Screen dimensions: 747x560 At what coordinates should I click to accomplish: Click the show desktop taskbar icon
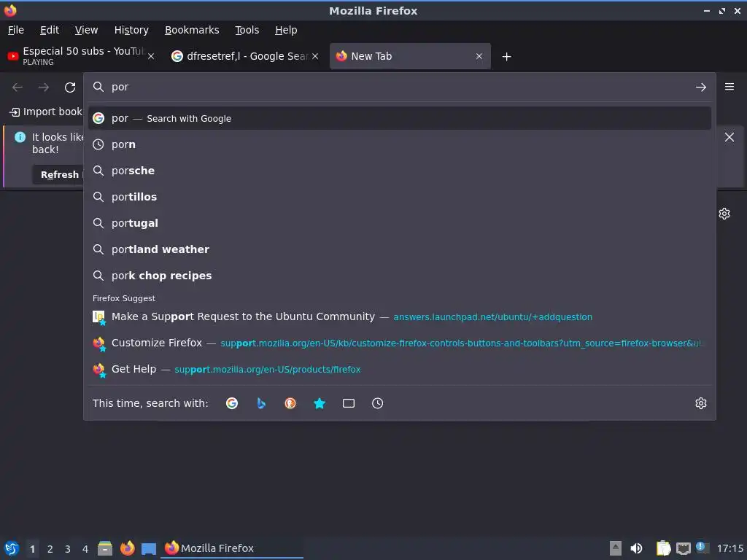tap(149, 549)
